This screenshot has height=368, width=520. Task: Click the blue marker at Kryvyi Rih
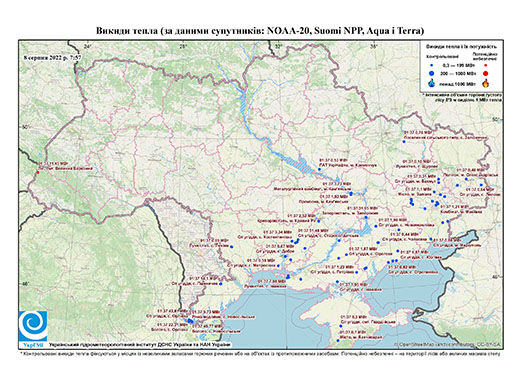[x=318, y=221]
